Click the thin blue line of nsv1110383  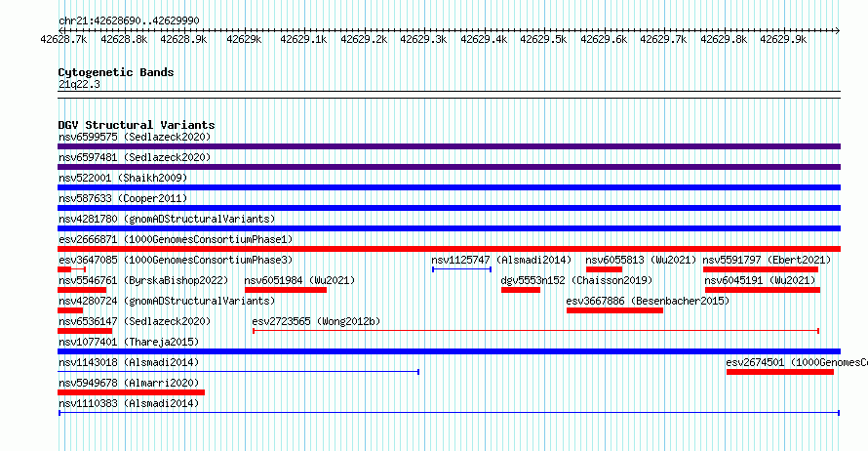pos(449,413)
